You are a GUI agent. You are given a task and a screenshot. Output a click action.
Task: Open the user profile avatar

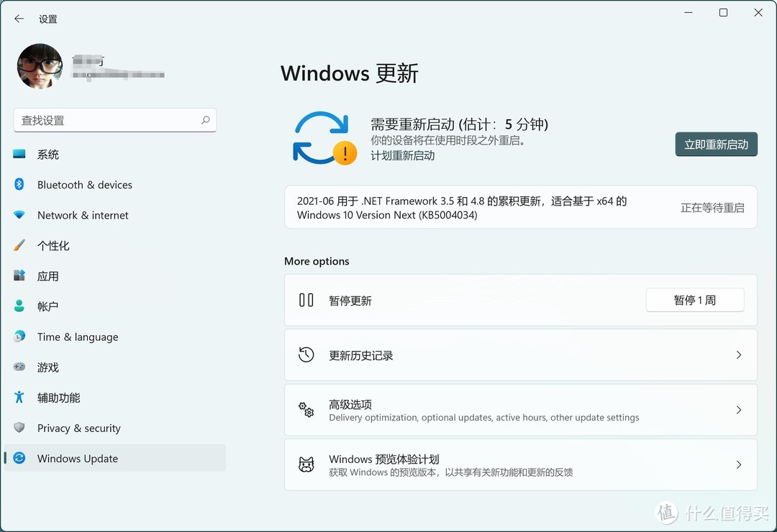click(40, 66)
